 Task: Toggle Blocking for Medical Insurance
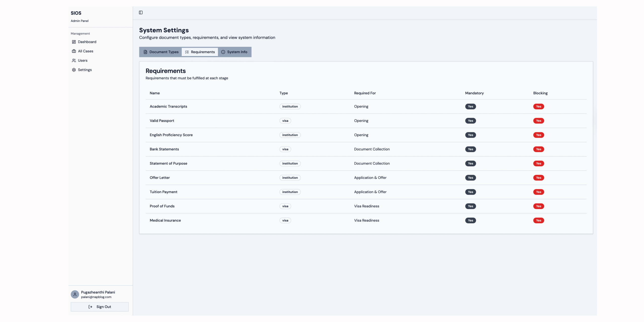pos(539,220)
